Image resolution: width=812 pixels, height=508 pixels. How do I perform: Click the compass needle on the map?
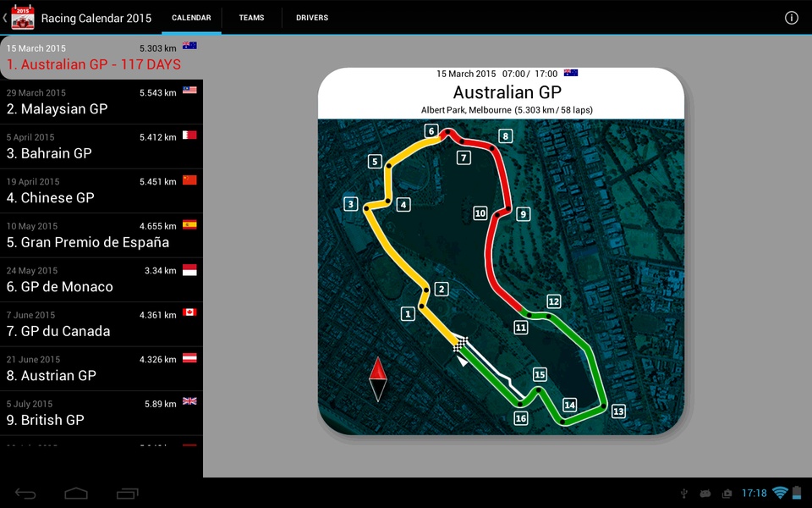pos(378,379)
